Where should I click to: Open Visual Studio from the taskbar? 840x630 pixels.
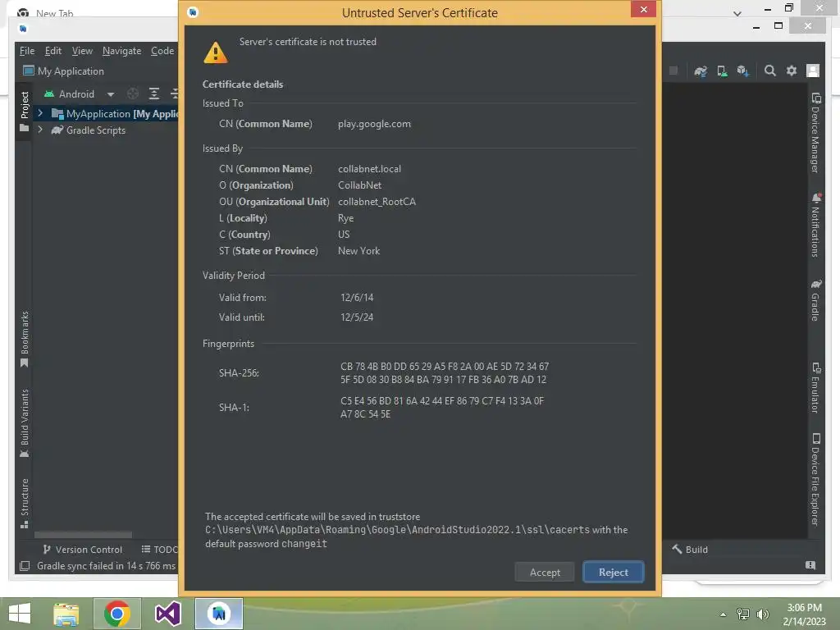(167, 614)
